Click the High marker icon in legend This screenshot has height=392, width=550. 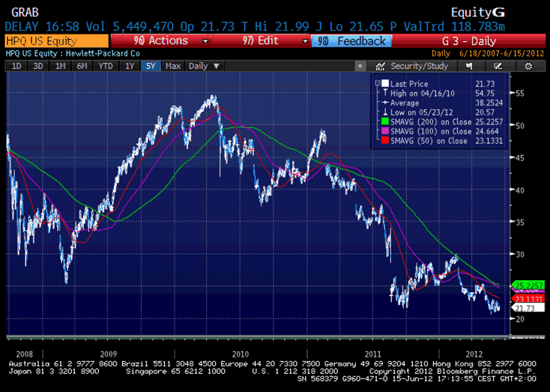385,93
